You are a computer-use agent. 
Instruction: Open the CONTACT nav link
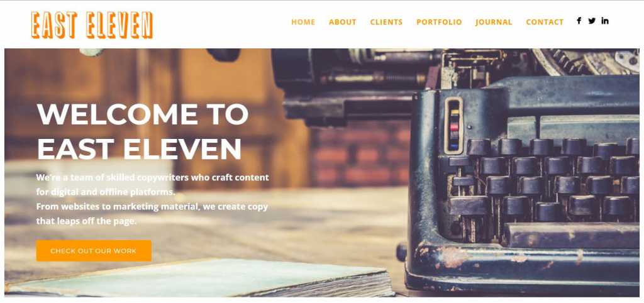(x=545, y=22)
